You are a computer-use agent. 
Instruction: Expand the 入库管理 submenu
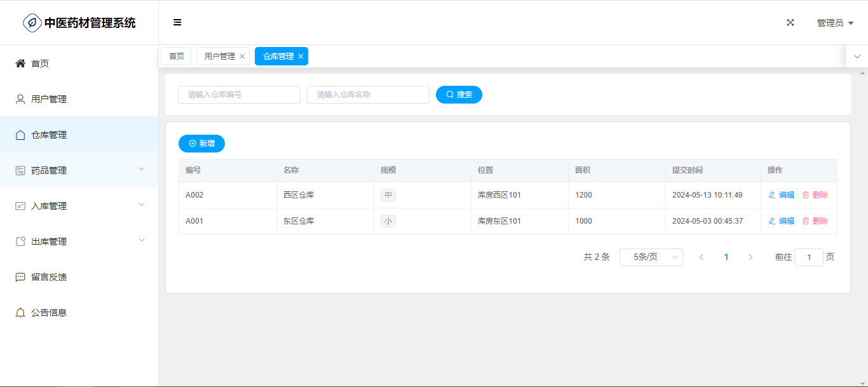142,205
